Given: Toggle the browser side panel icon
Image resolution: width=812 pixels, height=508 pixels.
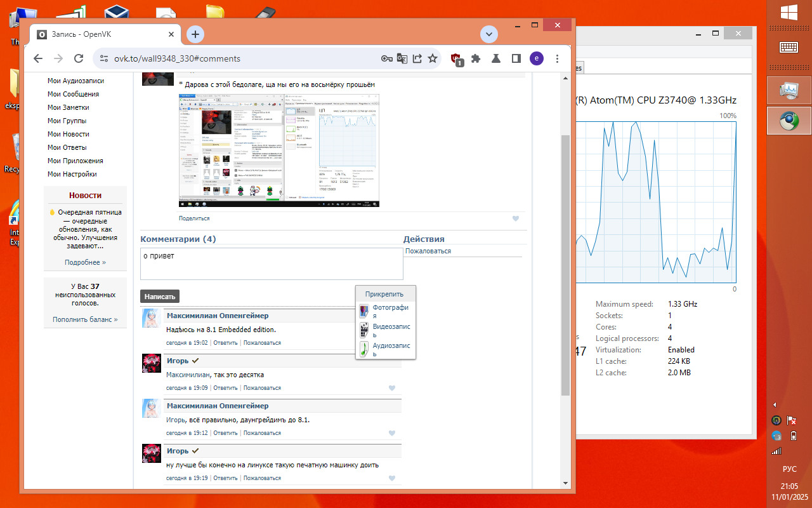Looking at the screenshot, I should click(516, 58).
